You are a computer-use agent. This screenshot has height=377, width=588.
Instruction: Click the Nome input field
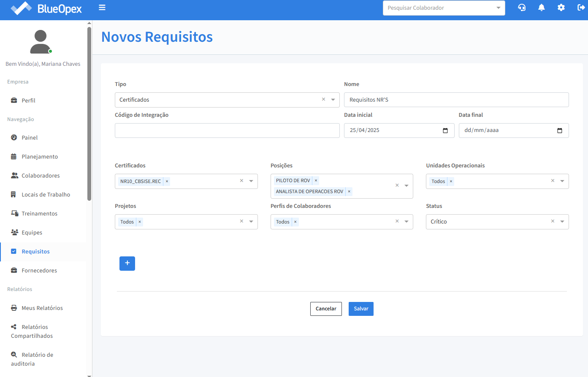456,100
